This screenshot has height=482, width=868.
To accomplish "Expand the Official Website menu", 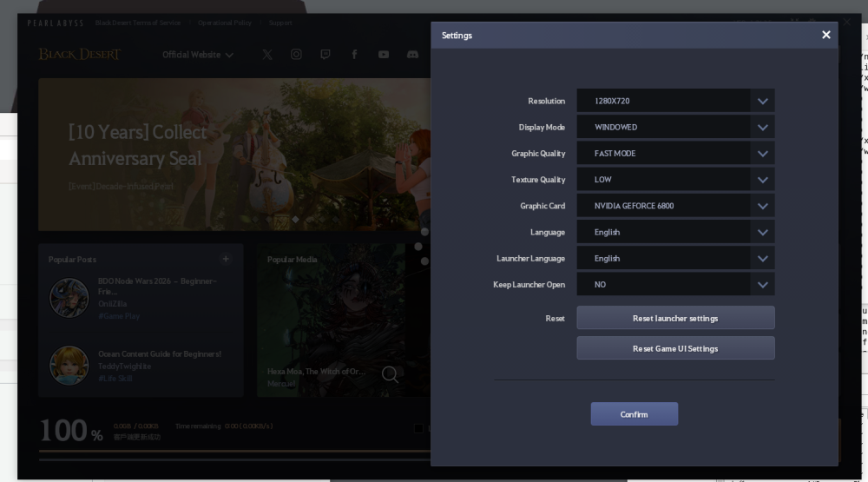I will [198, 55].
